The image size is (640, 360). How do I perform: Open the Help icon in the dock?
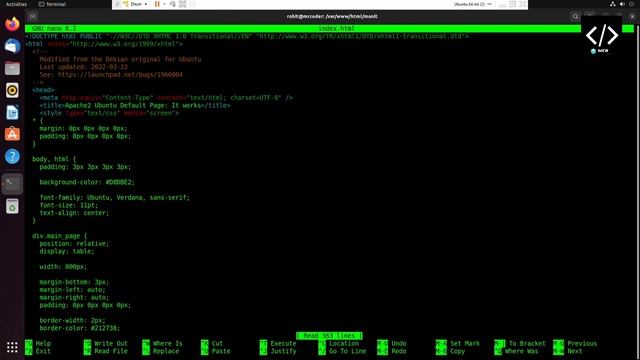point(12,156)
